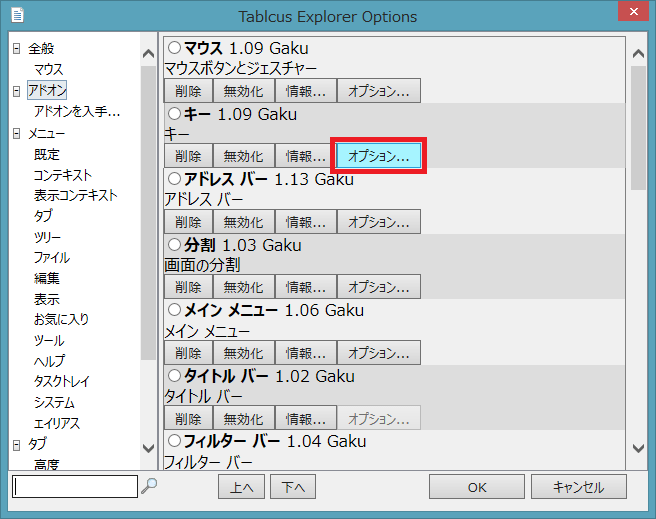
Task: Collapse the メニュー tree section
Action: [16, 133]
